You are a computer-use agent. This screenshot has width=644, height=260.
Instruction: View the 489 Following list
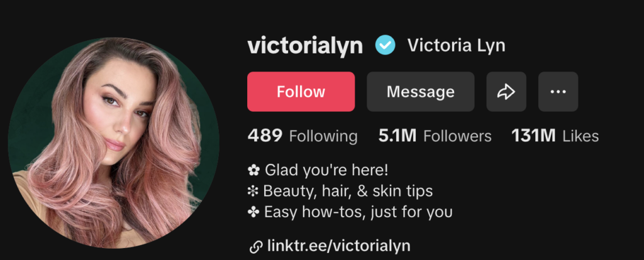303,136
